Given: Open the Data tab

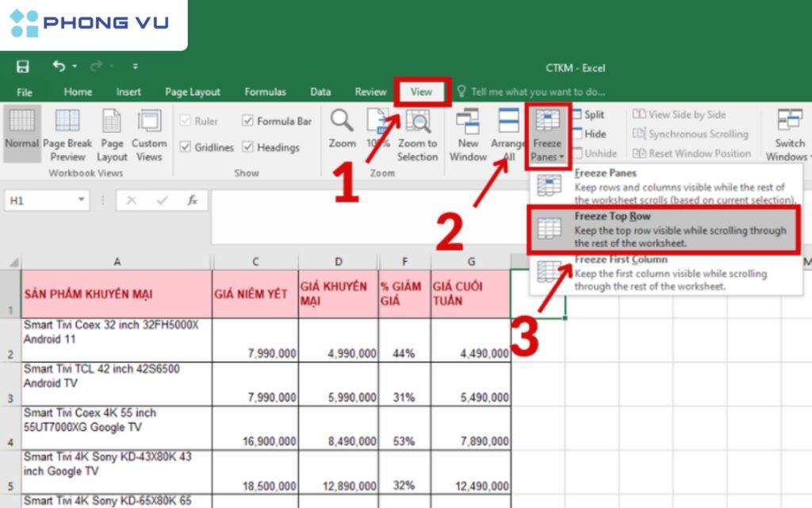Looking at the screenshot, I should pos(320,92).
